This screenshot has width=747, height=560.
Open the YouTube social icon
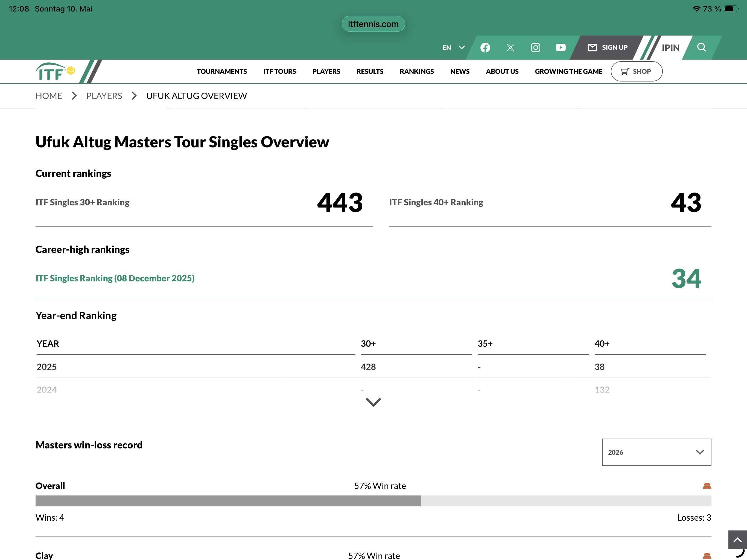click(x=561, y=48)
